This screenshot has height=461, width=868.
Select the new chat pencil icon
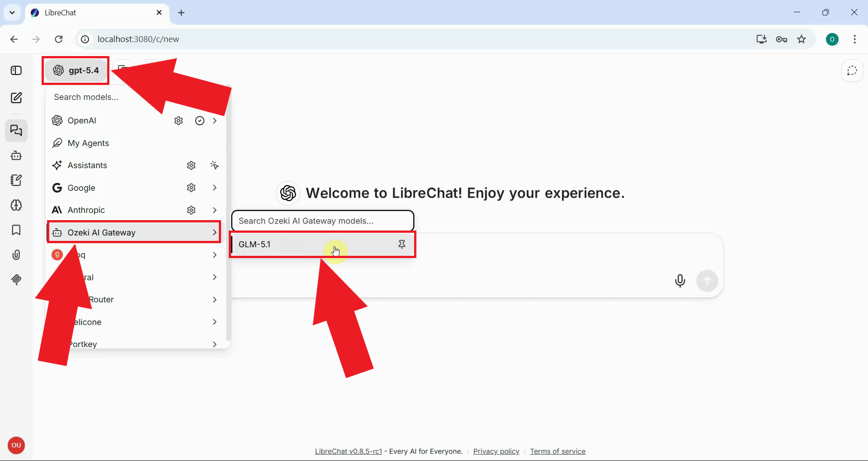[16, 98]
